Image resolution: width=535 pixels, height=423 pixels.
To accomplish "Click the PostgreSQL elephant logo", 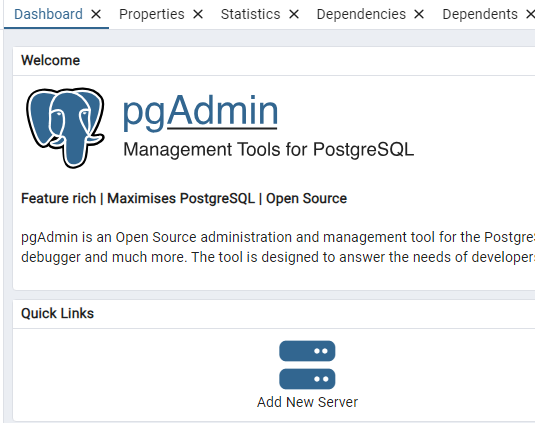I will [66, 128].
